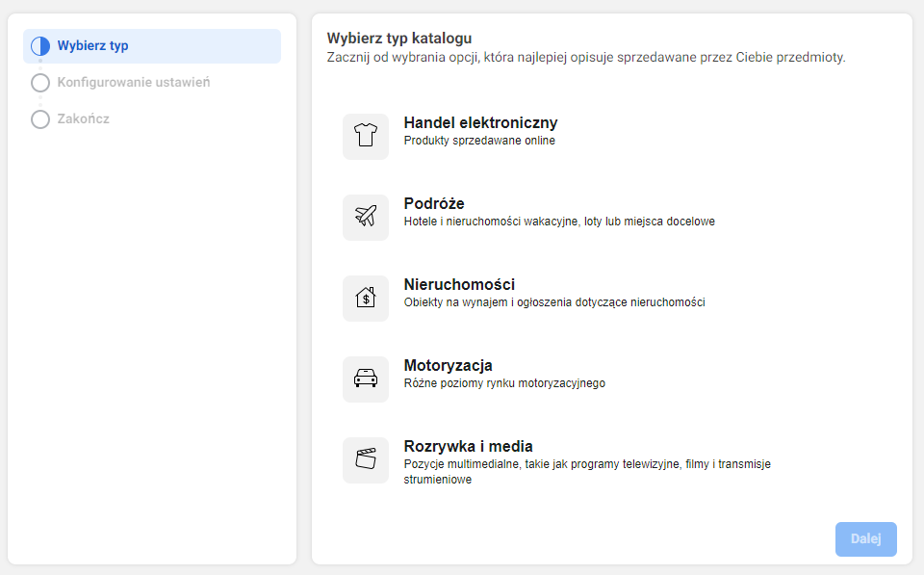
Task: Click the airplane icon for Podróże
Action: (366, 217)
